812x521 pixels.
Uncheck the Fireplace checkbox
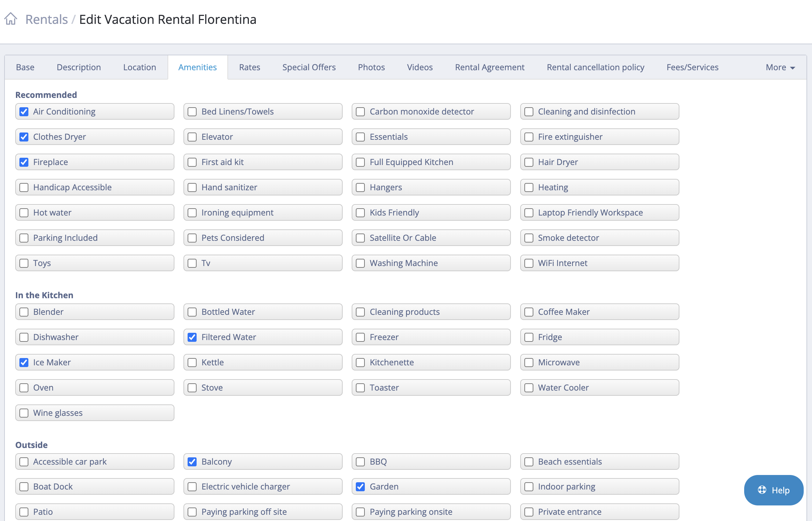click(24, 162)
